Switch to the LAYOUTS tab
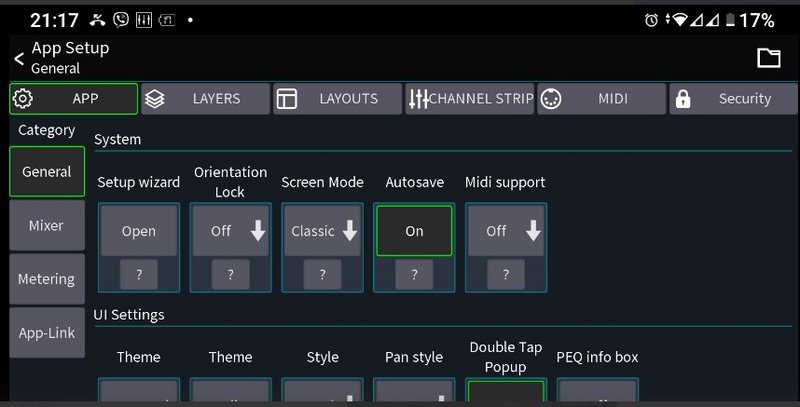 (x=338, y=99)
